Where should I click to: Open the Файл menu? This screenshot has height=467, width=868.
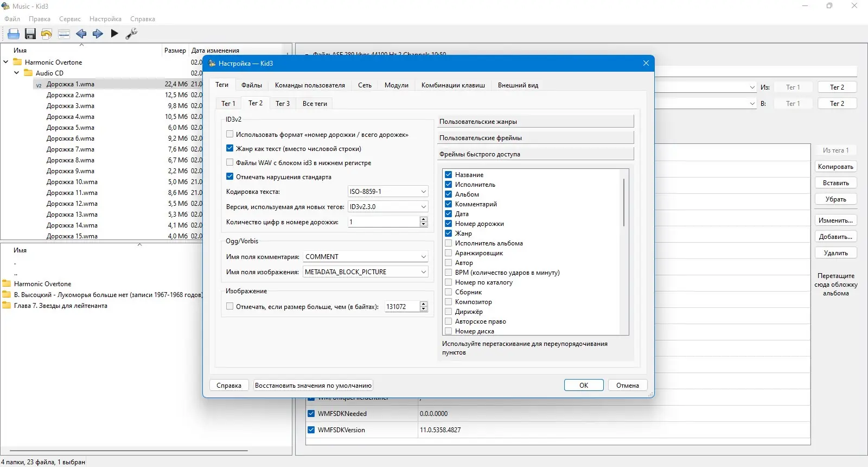[x=12, y=19]
